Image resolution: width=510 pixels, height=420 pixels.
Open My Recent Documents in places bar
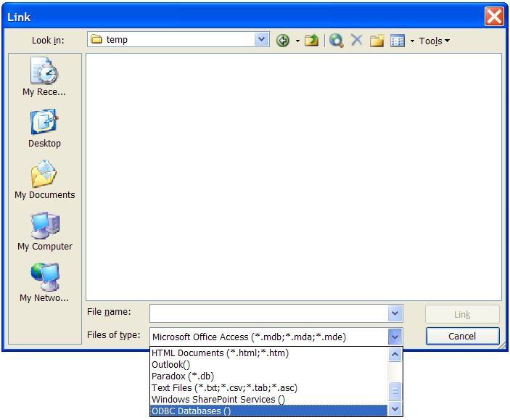pyautogui.click(x=44, y=77)
